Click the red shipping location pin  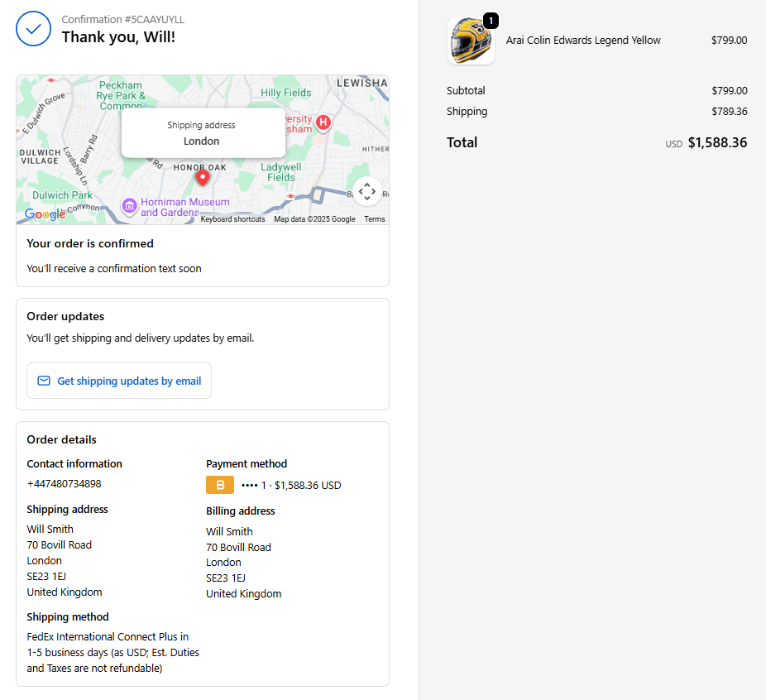click(202, 177)
